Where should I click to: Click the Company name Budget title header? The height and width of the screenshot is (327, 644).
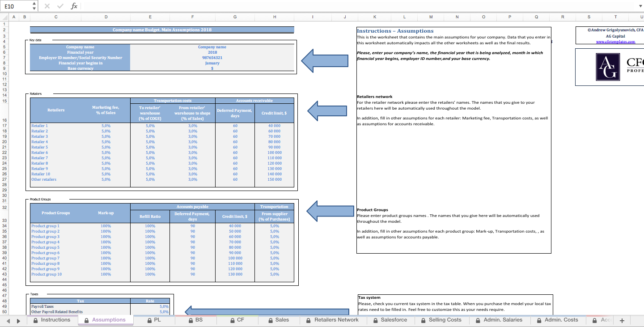(162, 30)
